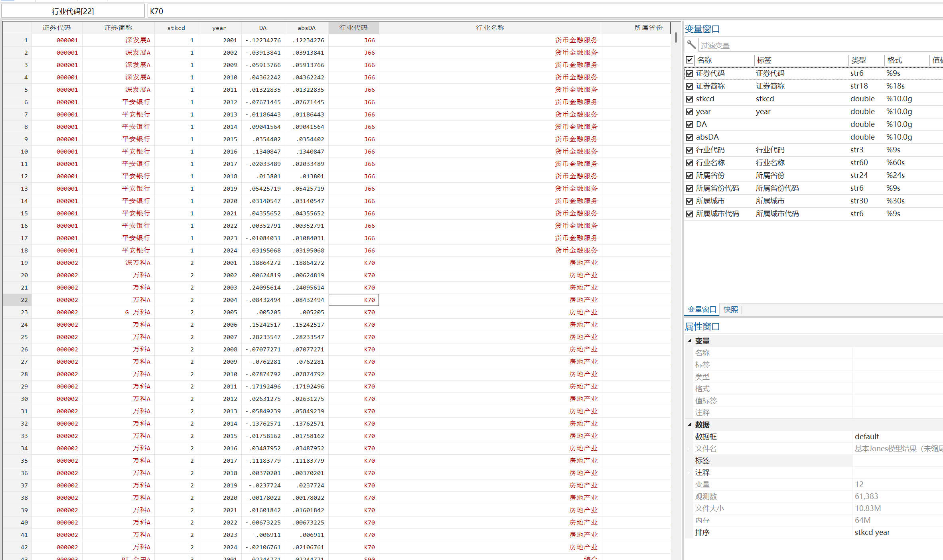Expand the 文件名 property row arrow
The width and height of the screenshot is (943, 560).
tap(689, 449)
